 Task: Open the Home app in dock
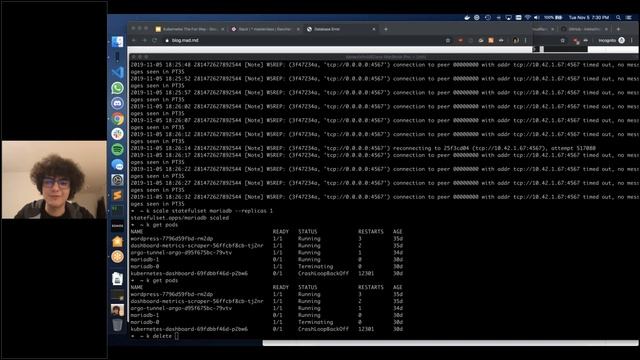click(118, 241)
